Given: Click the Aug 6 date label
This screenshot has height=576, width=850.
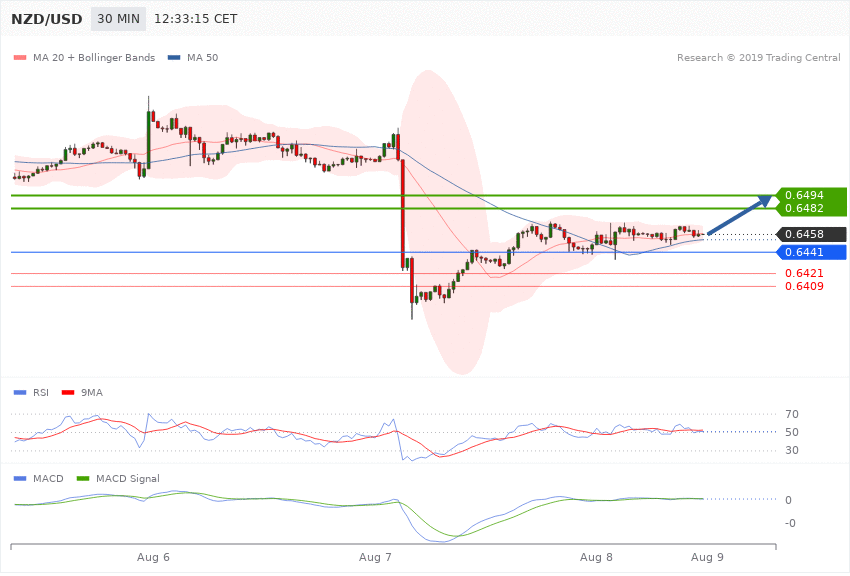Looking at the screenshot, I should [153, 557].
